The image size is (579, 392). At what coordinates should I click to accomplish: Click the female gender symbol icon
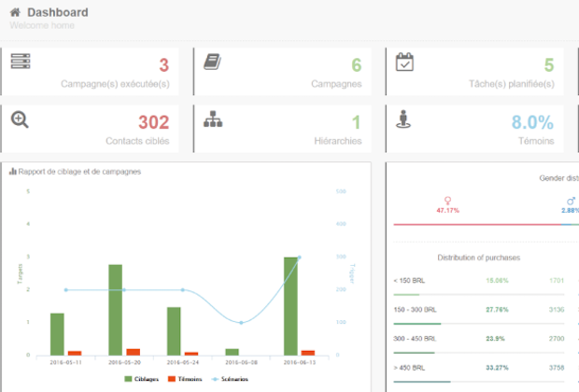(x=448, y=200)
